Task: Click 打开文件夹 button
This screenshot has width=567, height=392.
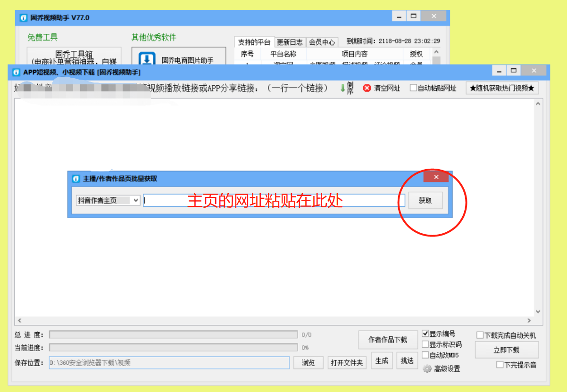Action: pyautogui.click(x=347, y=362)
